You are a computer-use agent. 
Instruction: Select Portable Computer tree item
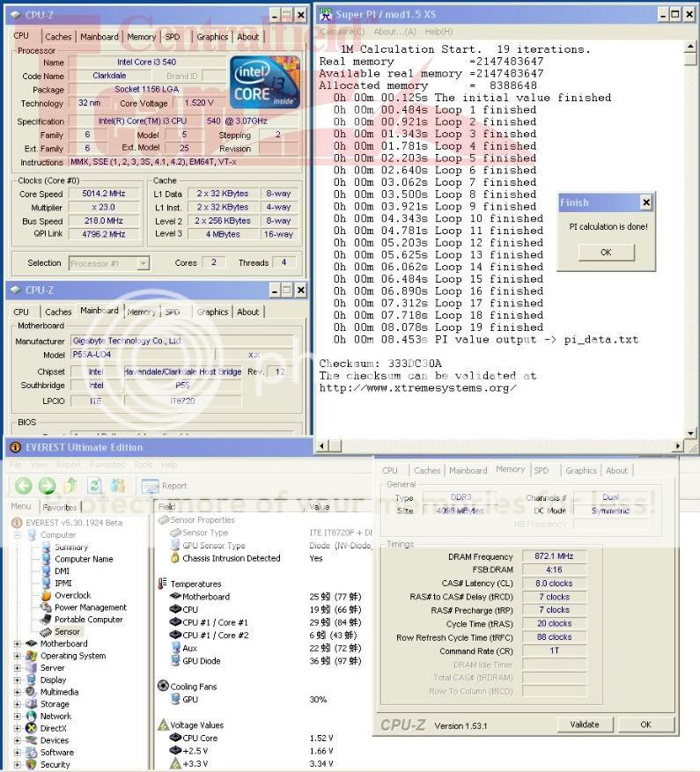(89, 620)
